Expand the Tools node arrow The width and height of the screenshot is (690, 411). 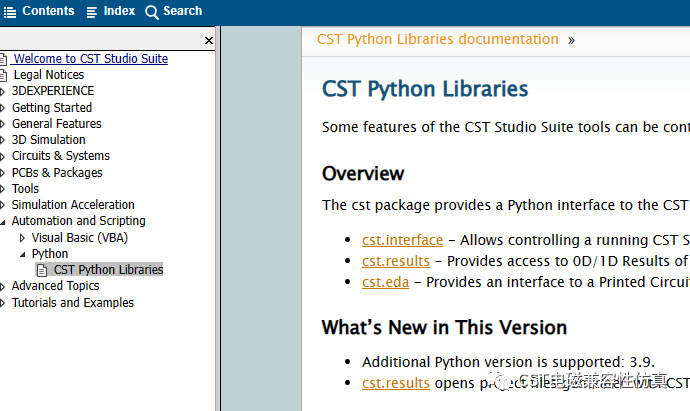point(2,189)
